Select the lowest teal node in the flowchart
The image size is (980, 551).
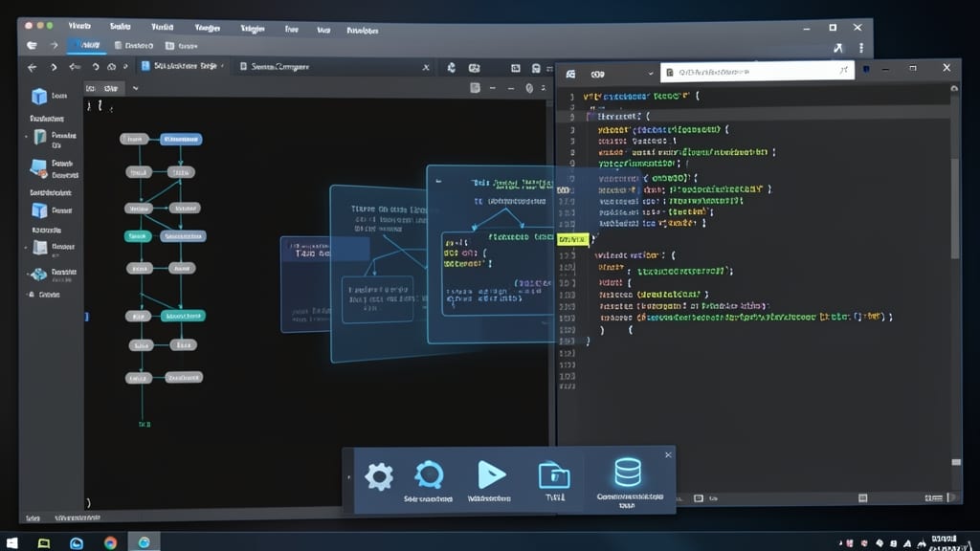(183, 316)
